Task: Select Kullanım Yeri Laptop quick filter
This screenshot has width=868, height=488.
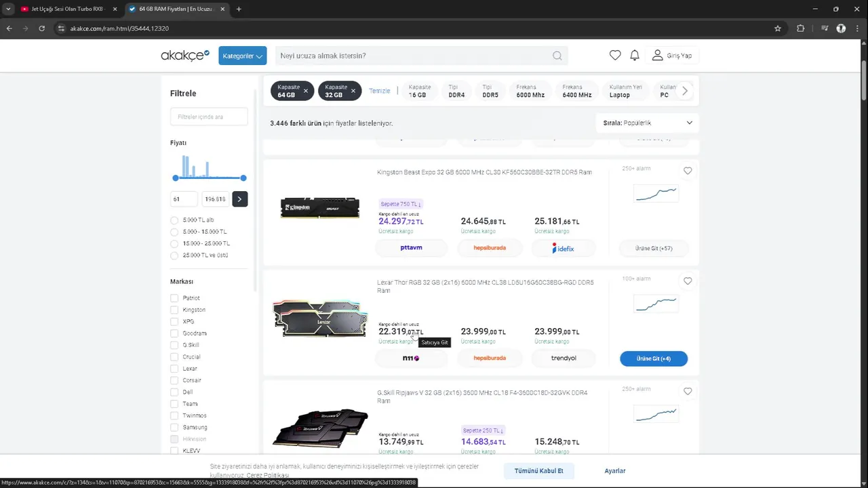Action: click(625, 91)
